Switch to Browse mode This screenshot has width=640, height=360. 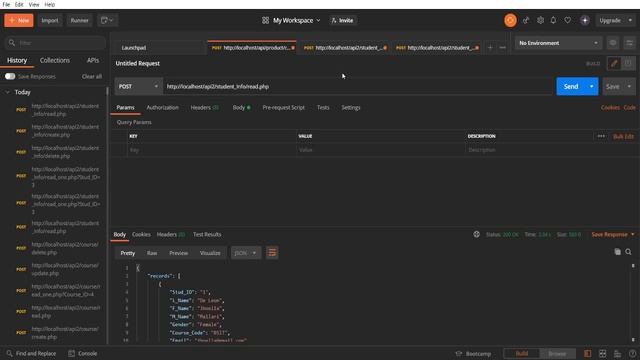(557, 353)
